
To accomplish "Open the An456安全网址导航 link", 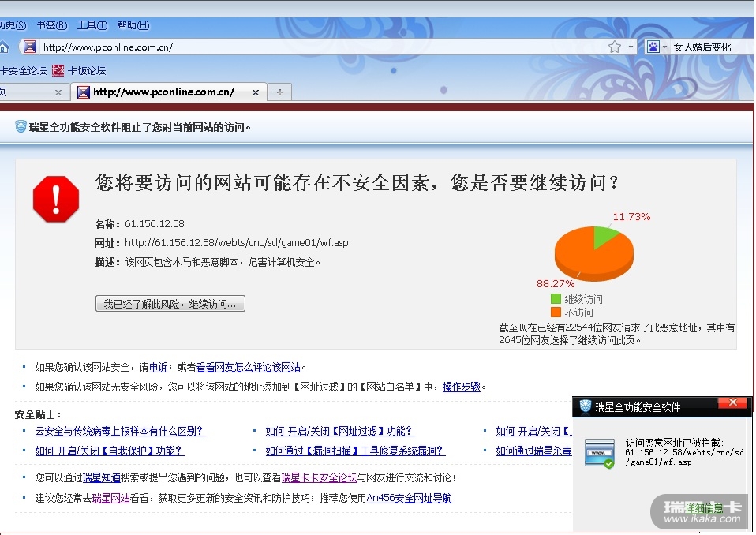I will (x=410, y=498).
